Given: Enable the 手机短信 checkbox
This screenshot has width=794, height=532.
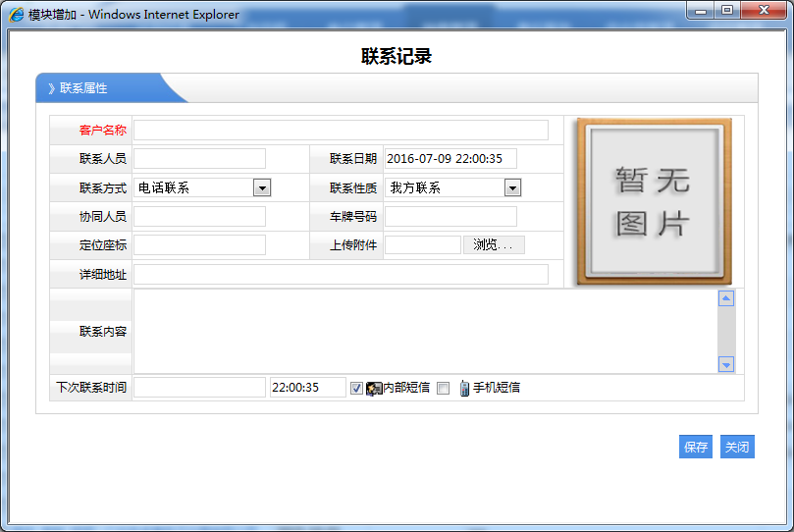Looking at the screenshot, I should pyautogui.click(x=443, y=388).
